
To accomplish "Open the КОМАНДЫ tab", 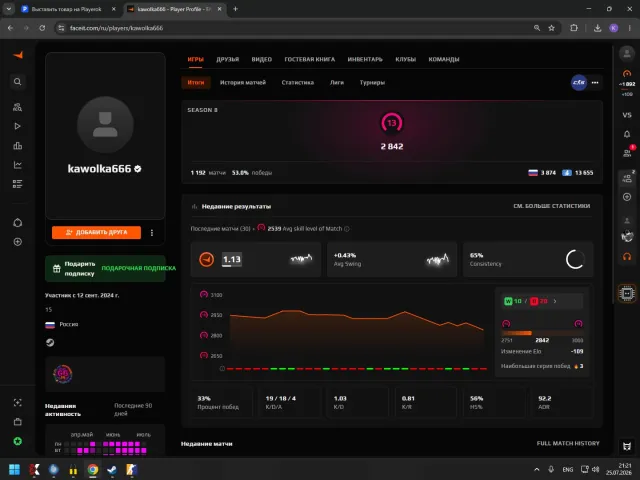I will [444, 60].
